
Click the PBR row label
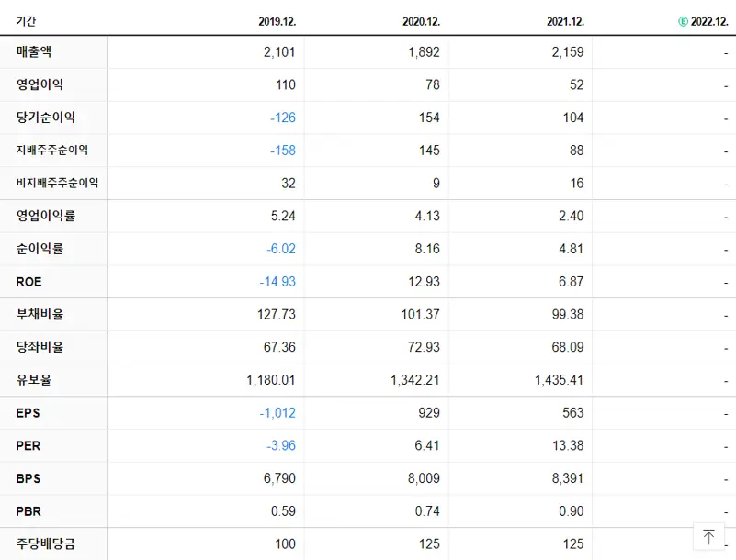[28, 511]
